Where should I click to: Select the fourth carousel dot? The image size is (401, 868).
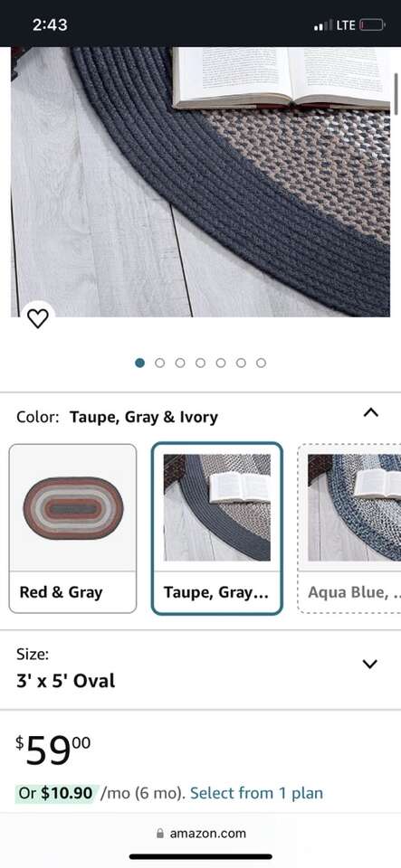(x=201, y=363)
